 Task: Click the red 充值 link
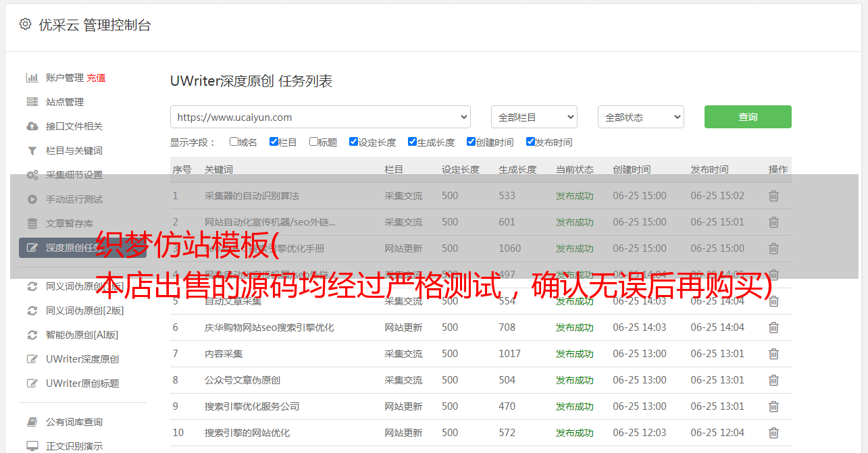click(96, 78)
